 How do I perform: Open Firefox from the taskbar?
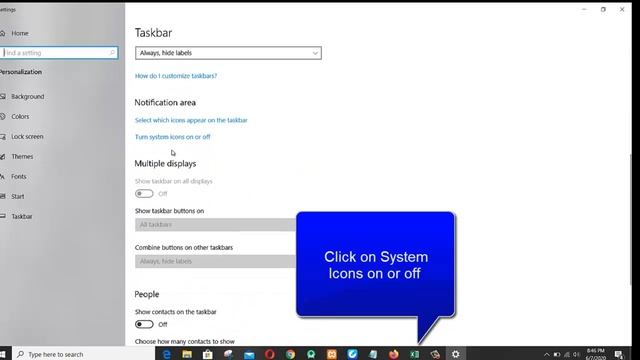[x=393, y=354]
